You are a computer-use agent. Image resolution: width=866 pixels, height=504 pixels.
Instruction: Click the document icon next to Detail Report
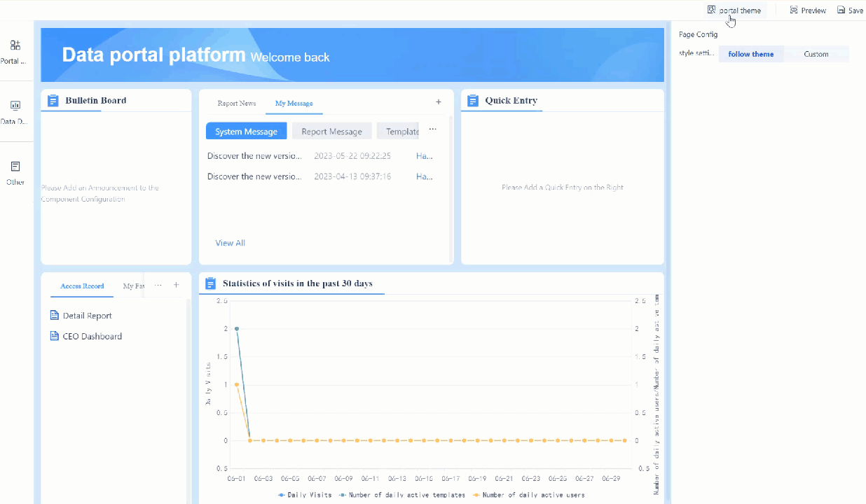point(55,315)
